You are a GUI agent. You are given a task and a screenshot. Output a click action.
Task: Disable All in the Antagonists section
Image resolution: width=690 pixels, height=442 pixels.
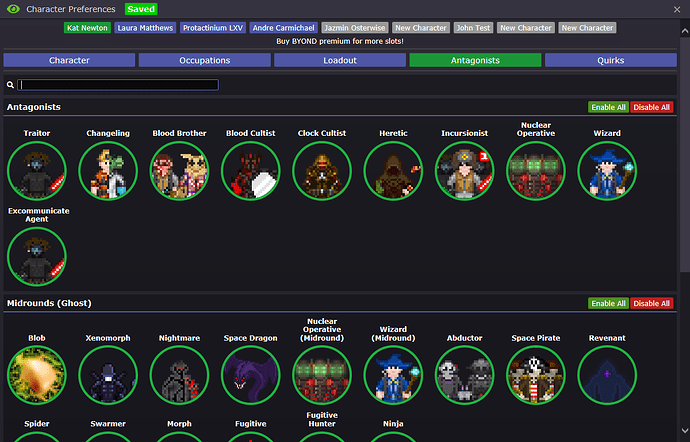(x=652, y=107)
